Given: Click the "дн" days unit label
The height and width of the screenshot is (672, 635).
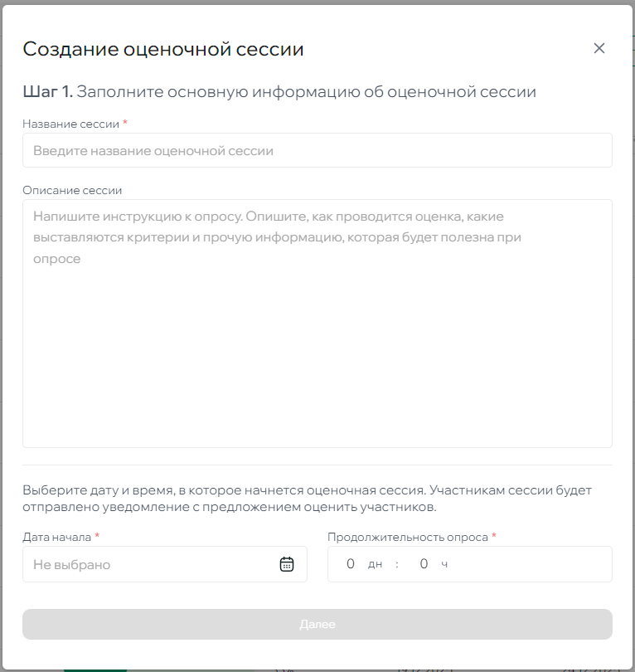Looking at the screenshot, I should [376, 565].
